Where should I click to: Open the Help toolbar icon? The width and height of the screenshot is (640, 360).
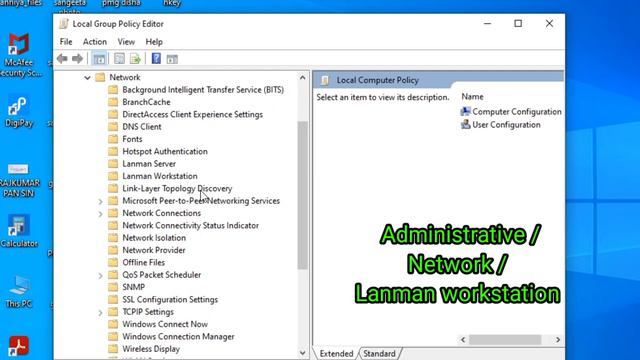pos(156,59)
